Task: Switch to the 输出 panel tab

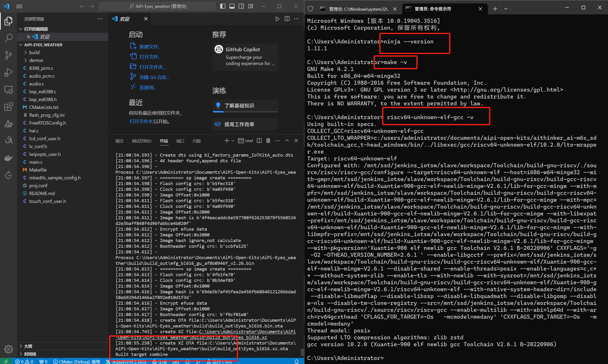Action: 119,141
